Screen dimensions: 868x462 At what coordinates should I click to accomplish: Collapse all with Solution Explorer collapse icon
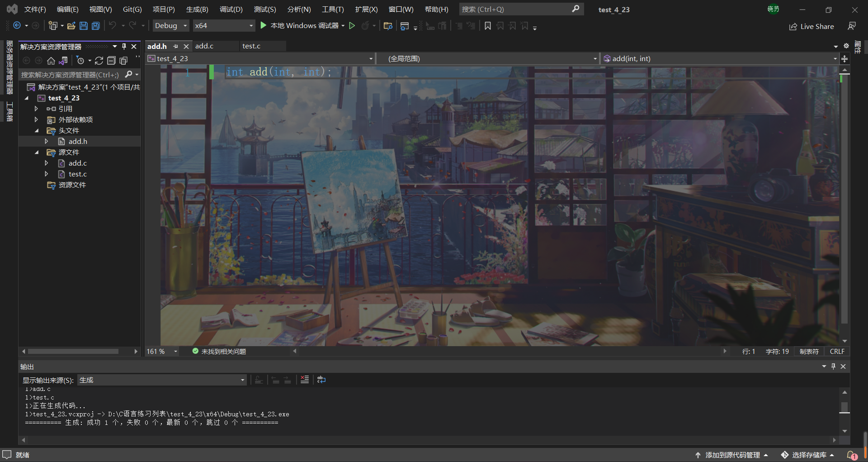point(111,61)
